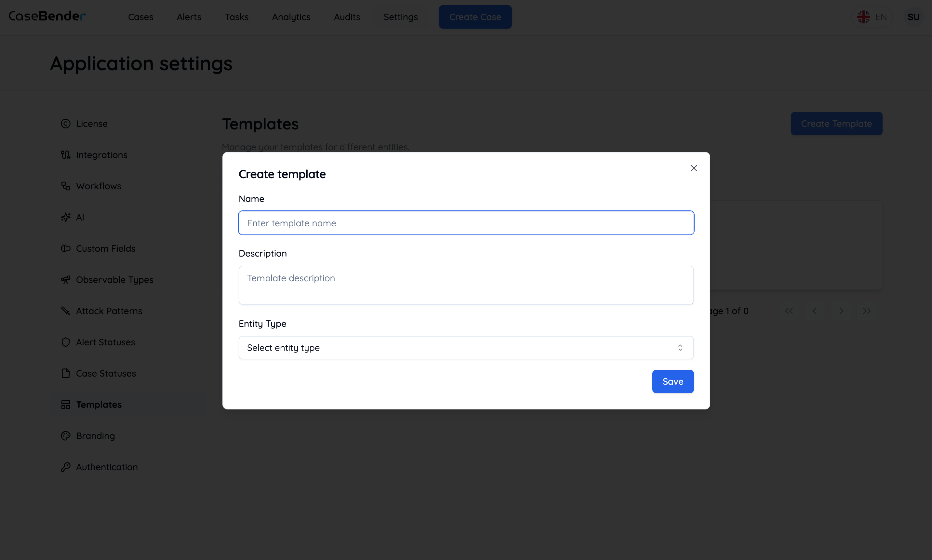
Task: Select the Custom Fields icon
Action: coord(66,248)
